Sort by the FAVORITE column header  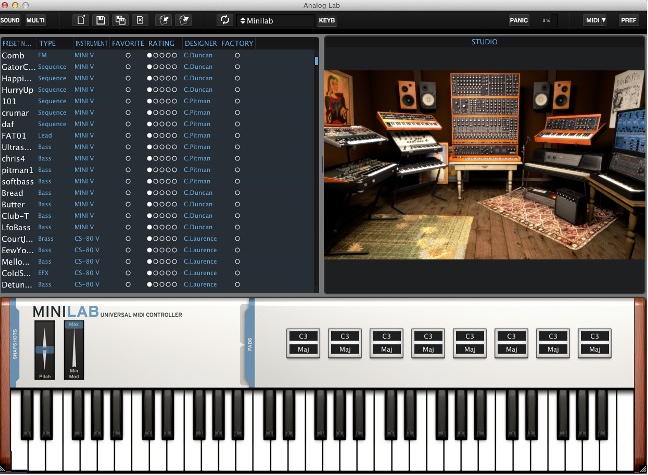[128, 43]
